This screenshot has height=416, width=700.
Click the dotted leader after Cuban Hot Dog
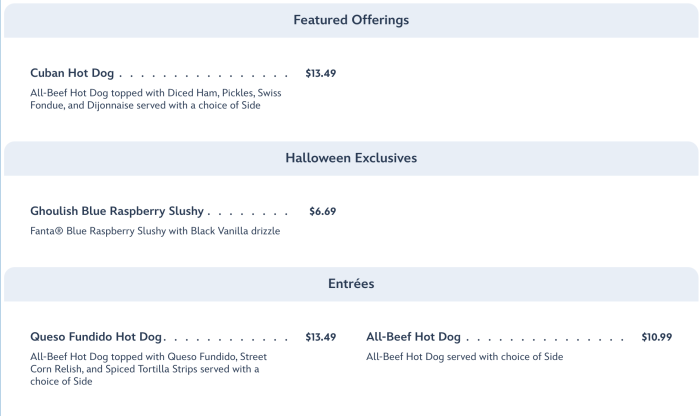tap(205, 74)
